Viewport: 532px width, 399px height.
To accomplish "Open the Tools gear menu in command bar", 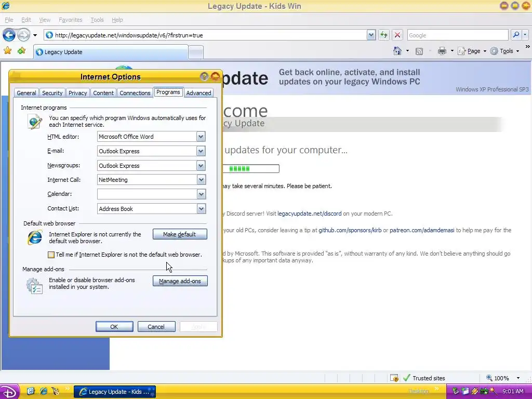I will (x=505, y=51).
